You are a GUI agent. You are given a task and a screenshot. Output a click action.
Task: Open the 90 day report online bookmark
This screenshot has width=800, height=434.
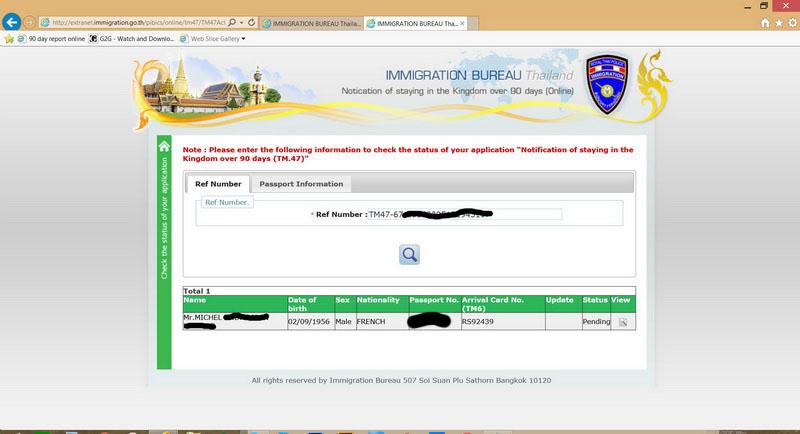pos(52,39)
